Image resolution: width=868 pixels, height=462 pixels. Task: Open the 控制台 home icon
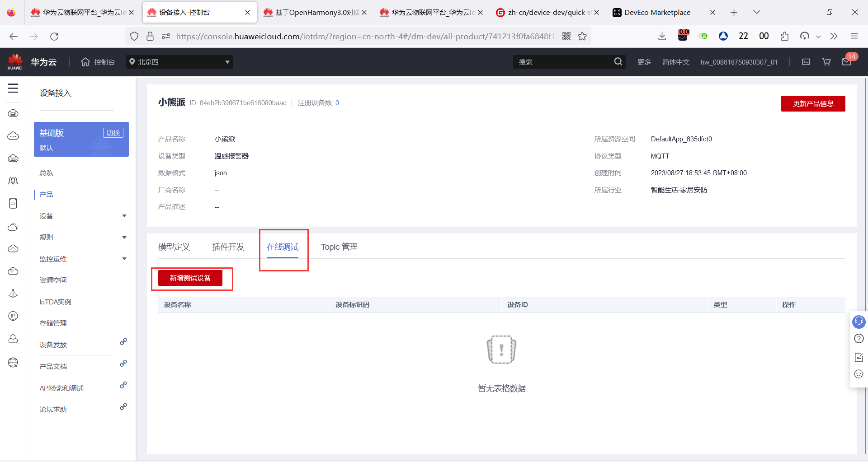pos(85,62)
